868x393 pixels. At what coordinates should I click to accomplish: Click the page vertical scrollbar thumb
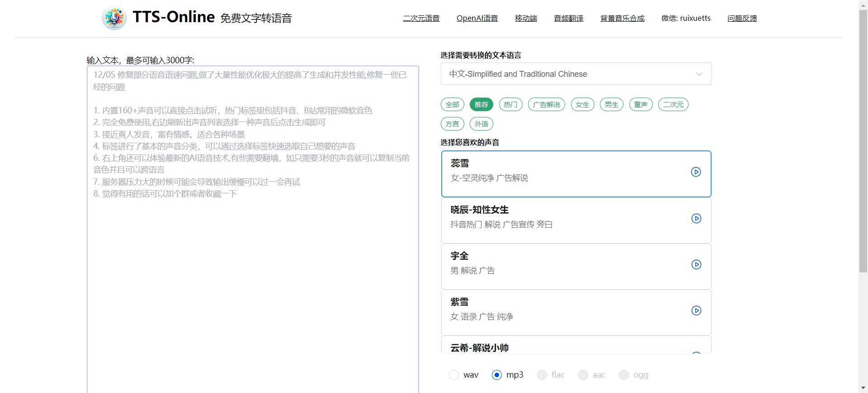[x=863, y=141]
